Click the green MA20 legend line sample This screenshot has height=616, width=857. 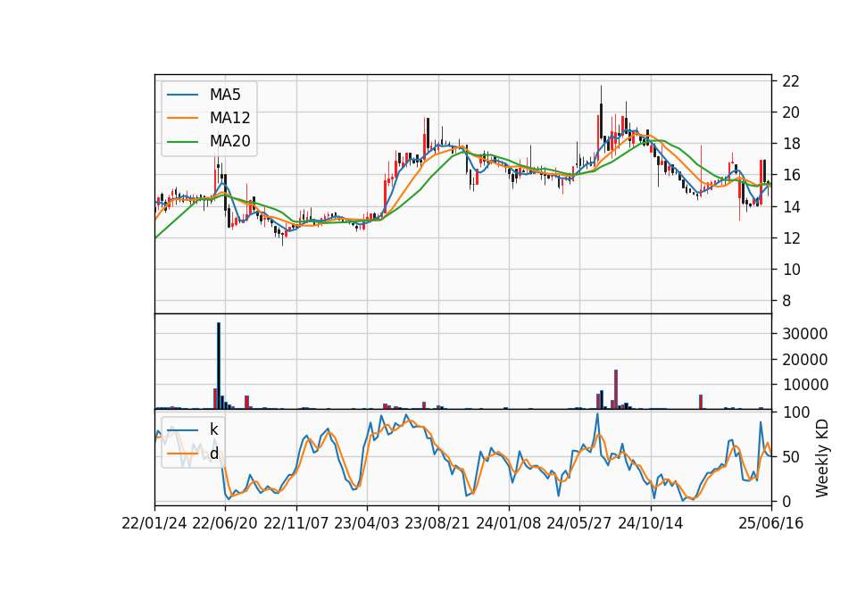pos(182,142)
